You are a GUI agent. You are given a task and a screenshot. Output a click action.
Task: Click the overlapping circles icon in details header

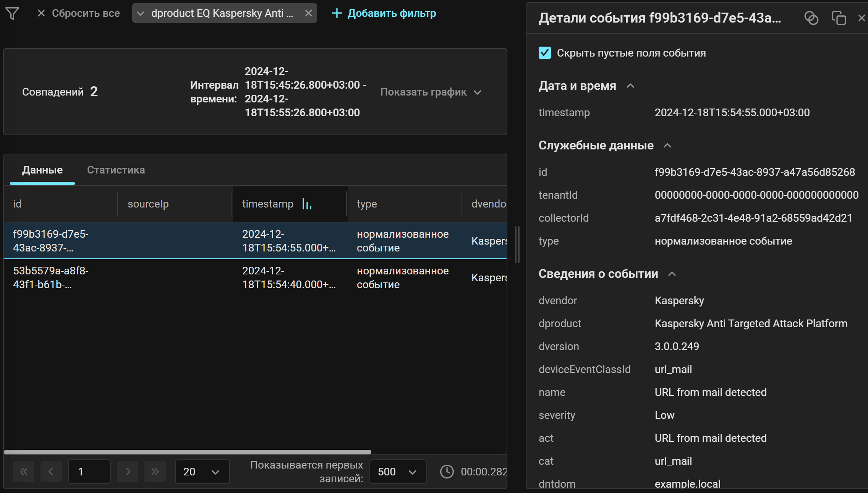[811, 18]
